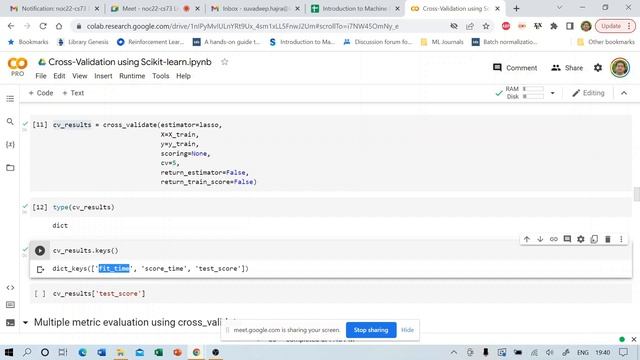The height and width of the screenshot is (360, 640).
Task: Open the cell editor settings gear
Action: (580, 239)
